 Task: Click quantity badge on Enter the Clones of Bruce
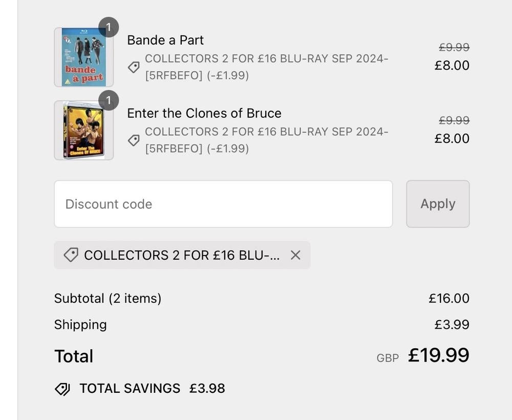(109, 100)
